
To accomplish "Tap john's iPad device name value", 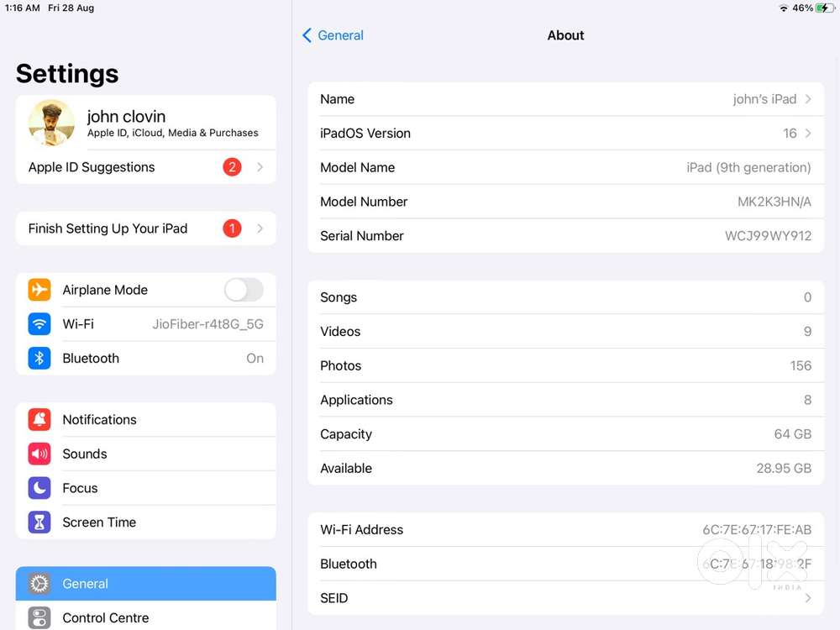I will click(x=764, y=99).
